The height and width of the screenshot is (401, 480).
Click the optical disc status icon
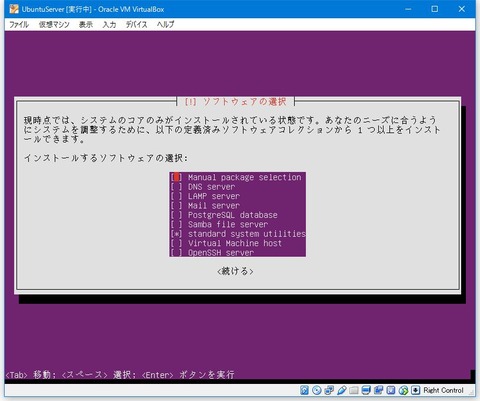[x=317, y=390]
